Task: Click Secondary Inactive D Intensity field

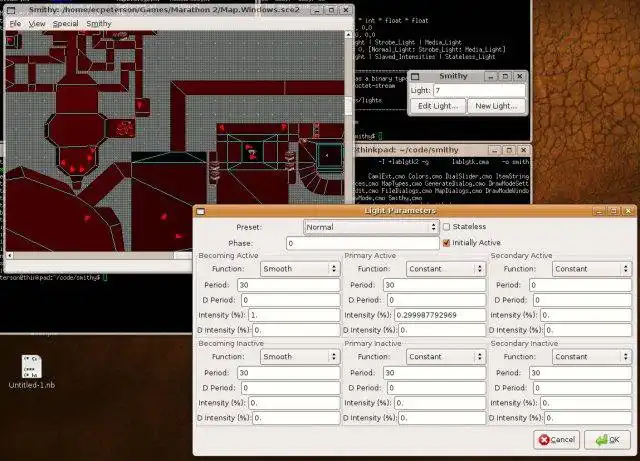Action: pyautogui.click(x=588, y=418)
